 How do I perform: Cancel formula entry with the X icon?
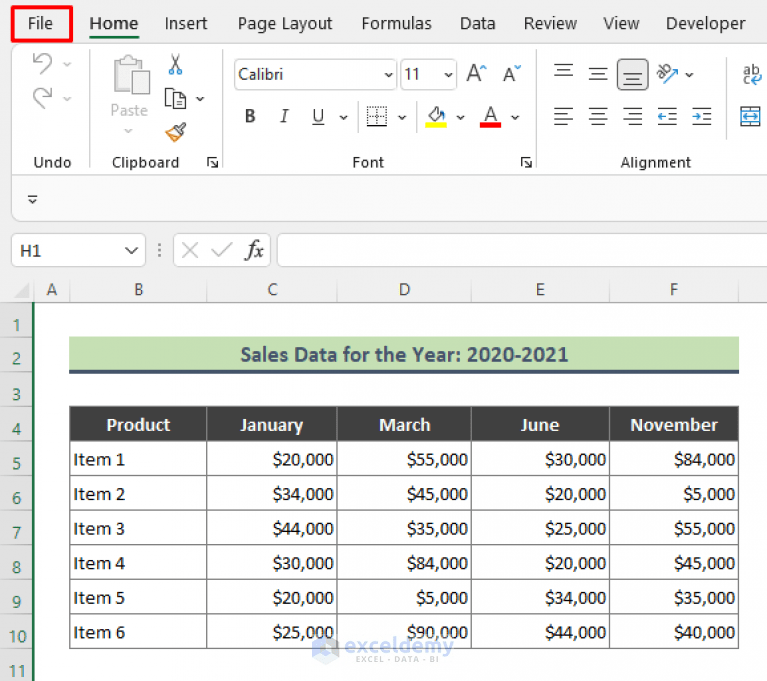(190, 250)
